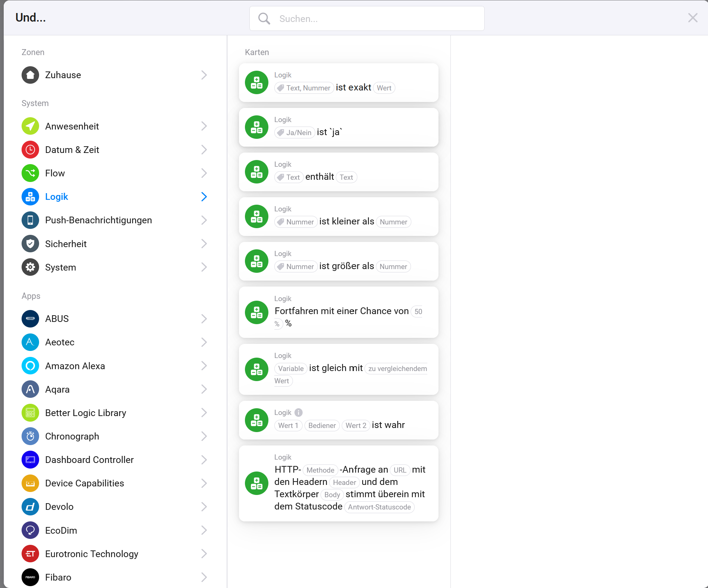Open the Amazon Alexa app entry

115,366
